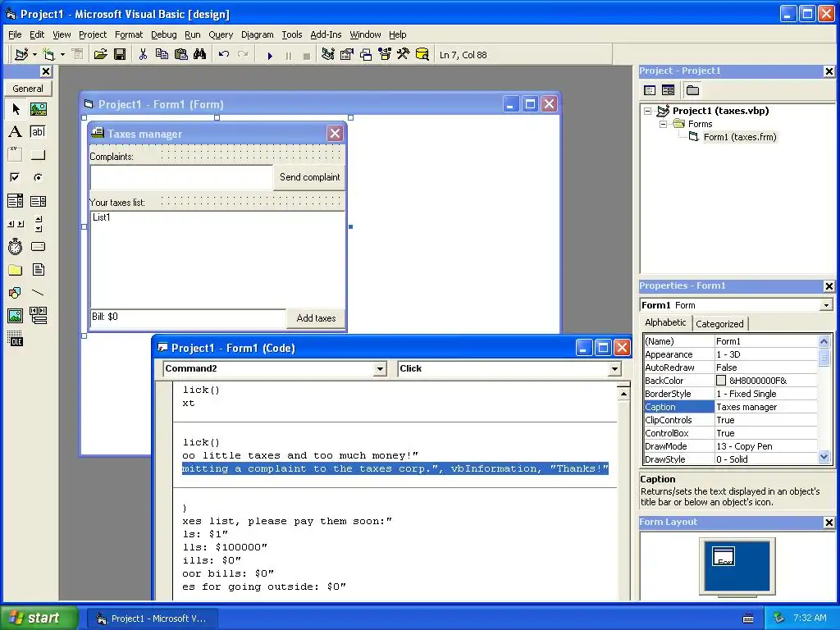This screenshot has width=840, height=630.
Task: Select the PictureBox control tool
Action: coord(38,109)
